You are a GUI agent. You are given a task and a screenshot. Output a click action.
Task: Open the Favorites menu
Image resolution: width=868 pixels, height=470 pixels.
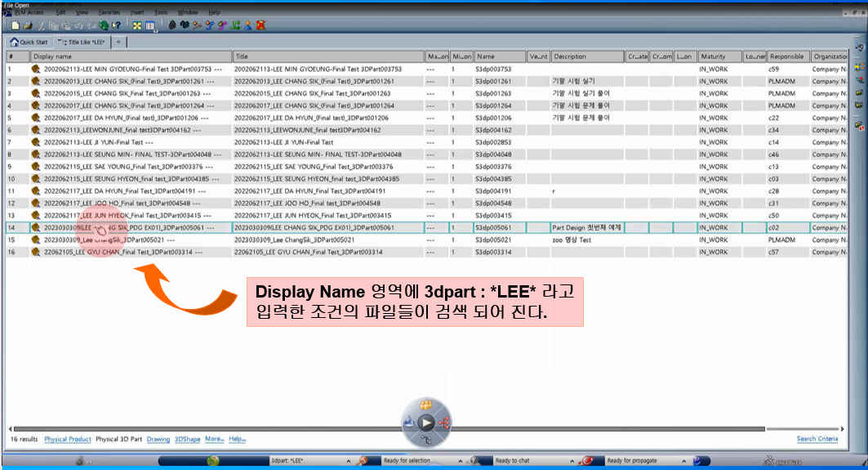coord(109,12)
